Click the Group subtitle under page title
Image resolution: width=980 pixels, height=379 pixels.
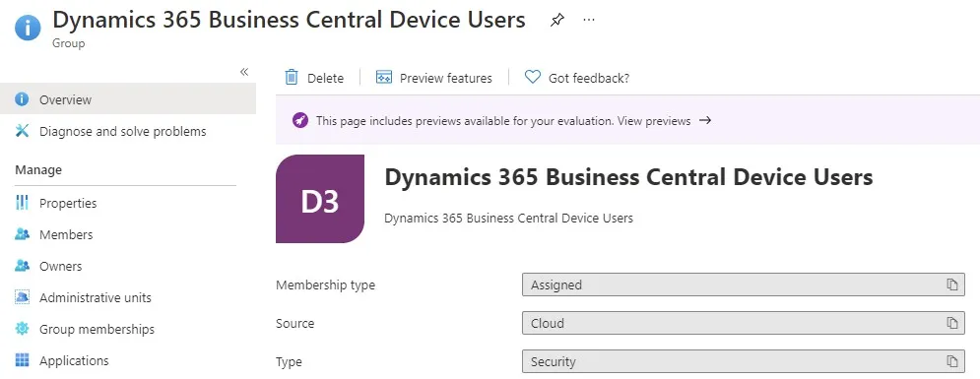coord(69,43)
